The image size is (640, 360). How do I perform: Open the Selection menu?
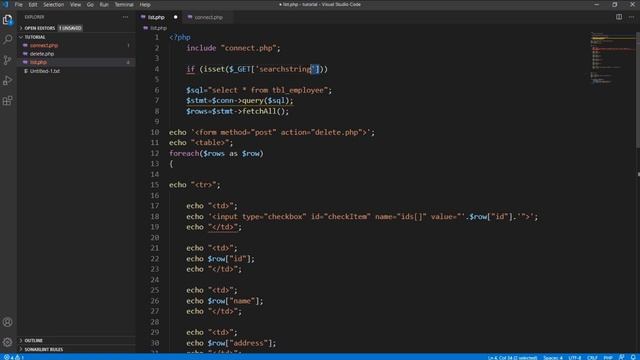pyautogui.click(x=53, y=4)
